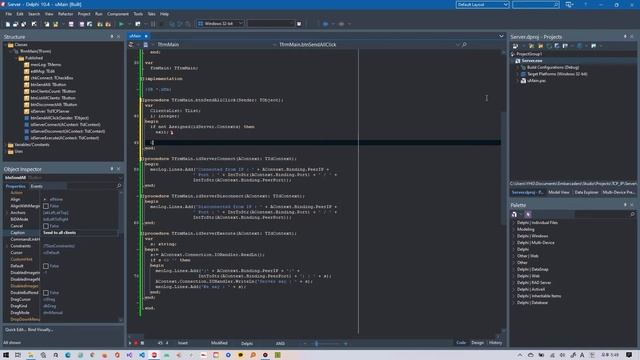Screen dimensions: 640x360
Task: Click the Caption value field
Action: click(x=80, y=233)
